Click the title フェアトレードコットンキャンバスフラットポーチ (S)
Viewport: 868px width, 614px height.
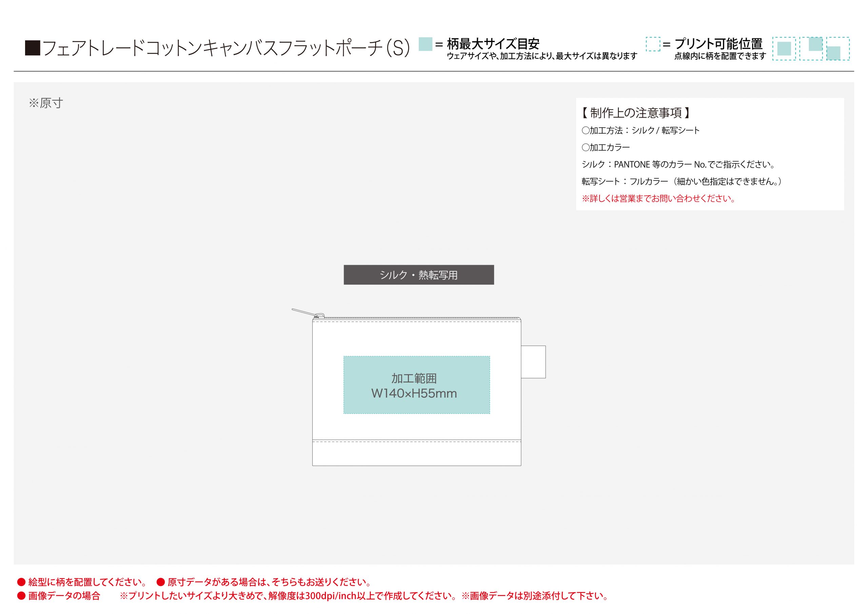tap(226, 48)
